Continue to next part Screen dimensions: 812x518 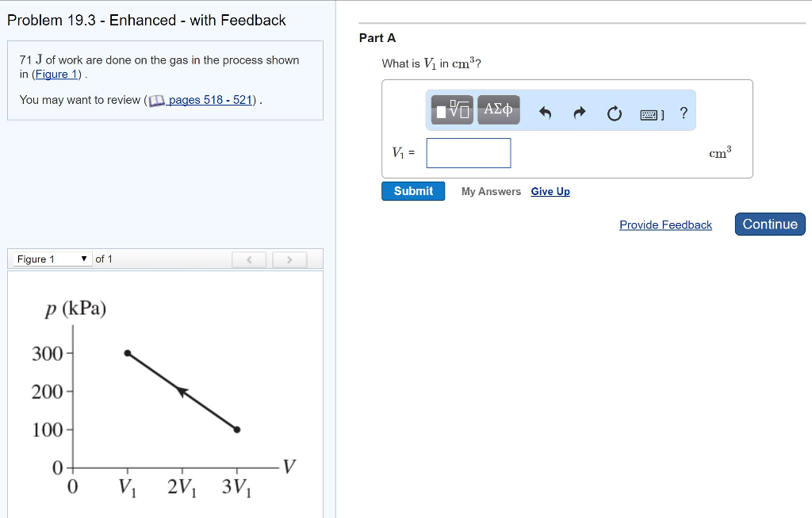(770, 224)
